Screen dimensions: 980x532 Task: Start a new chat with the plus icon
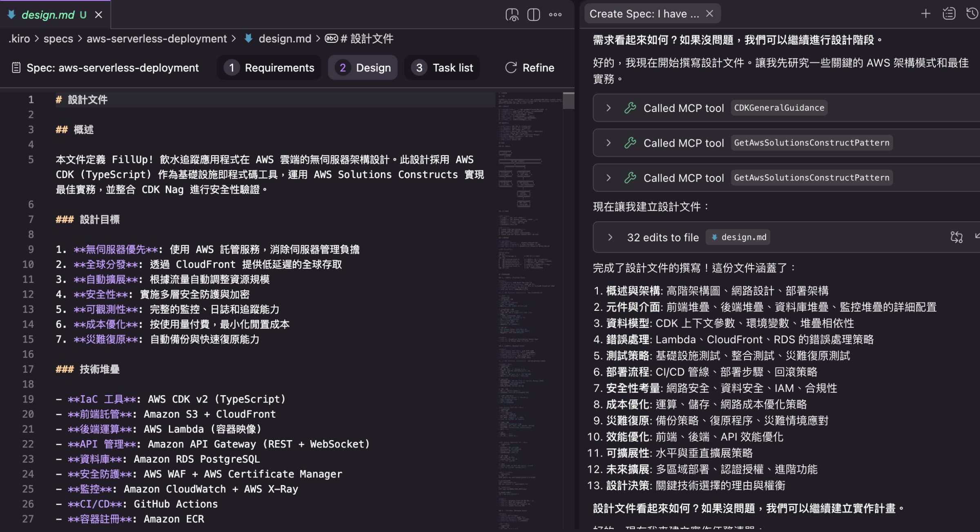[925, 13]
